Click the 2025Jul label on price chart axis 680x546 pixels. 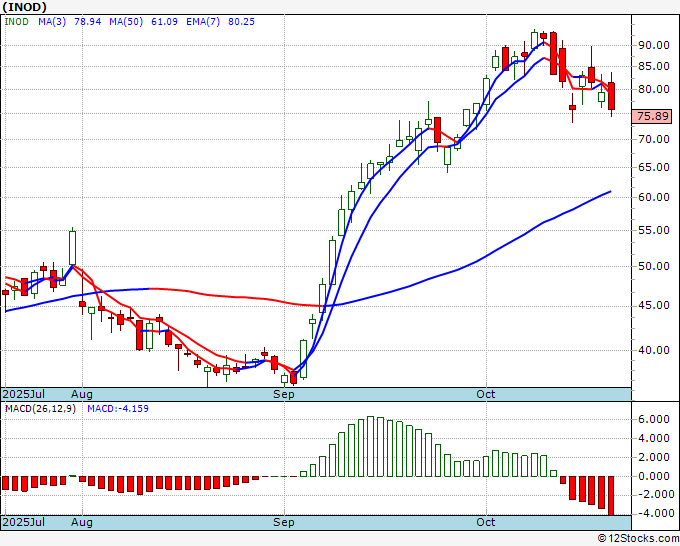coord(23,394)
